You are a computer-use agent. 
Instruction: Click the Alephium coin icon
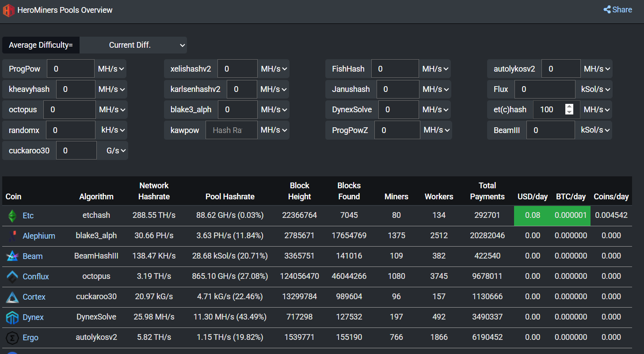pyautogui.click(x=12, y=236)
